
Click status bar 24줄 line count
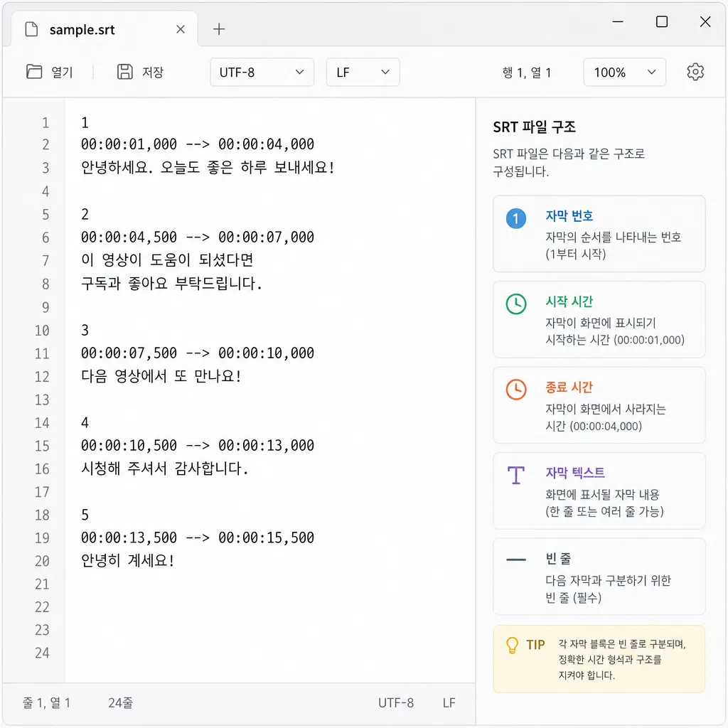point(120,702)
